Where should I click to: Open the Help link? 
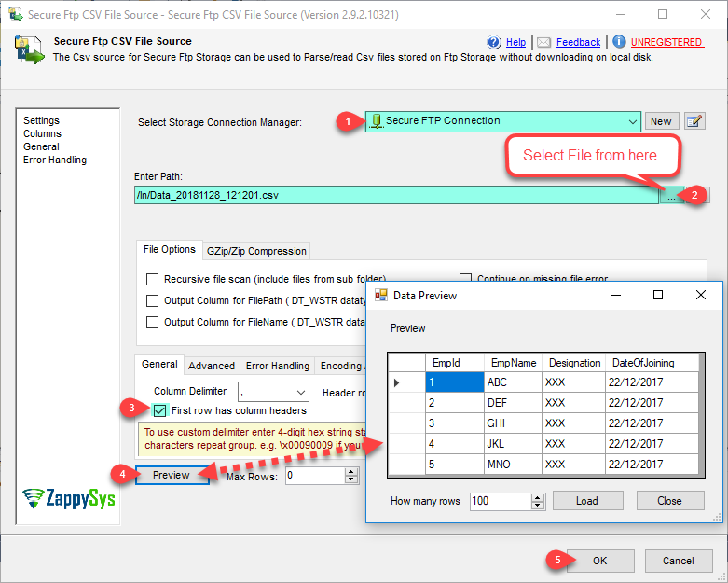(515, 42)
